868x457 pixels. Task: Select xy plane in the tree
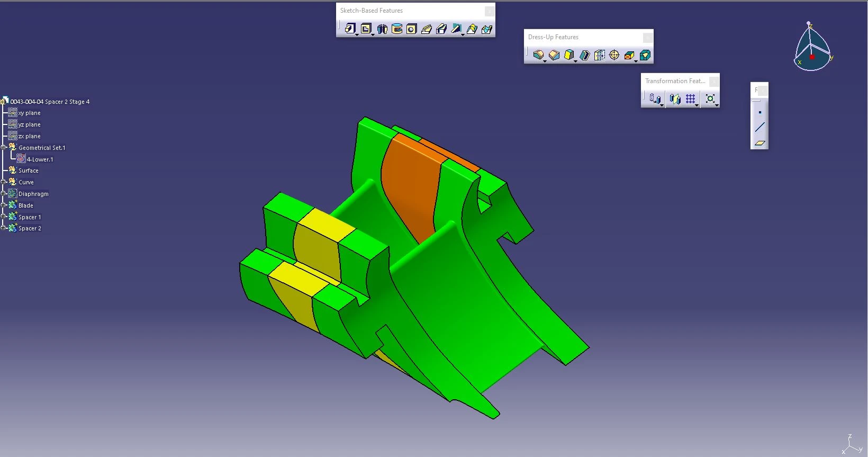pyautogui.click(x=29, y=113)
